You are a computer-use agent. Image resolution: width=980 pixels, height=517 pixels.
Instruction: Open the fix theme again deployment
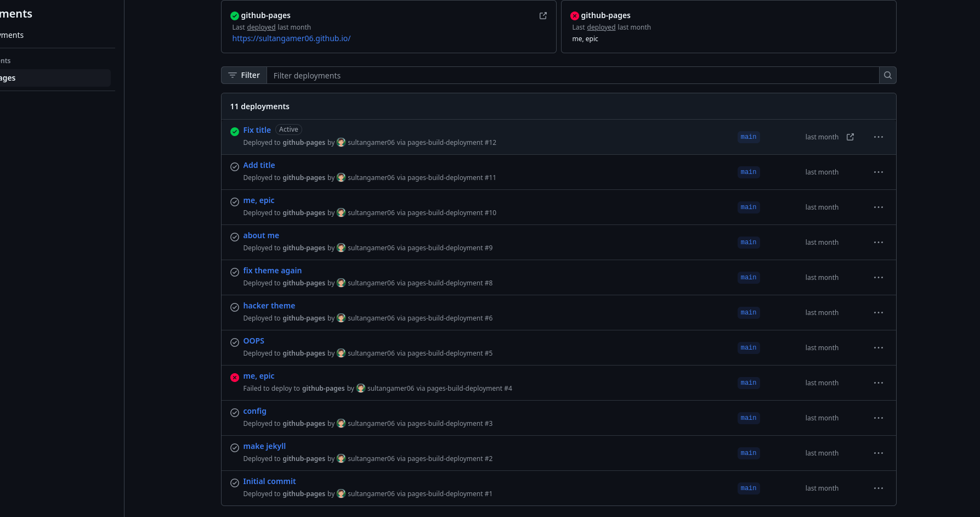pos(272,271)
